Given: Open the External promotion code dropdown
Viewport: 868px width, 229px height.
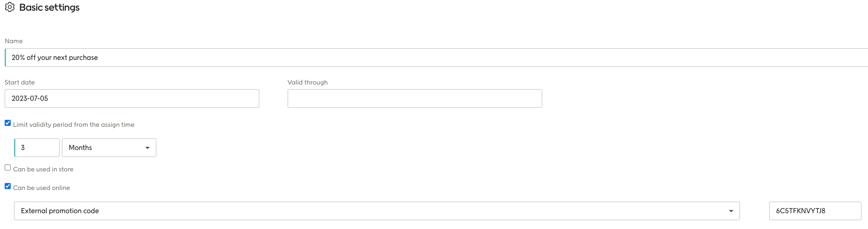Looking at the screenshot, I should 377,211.
